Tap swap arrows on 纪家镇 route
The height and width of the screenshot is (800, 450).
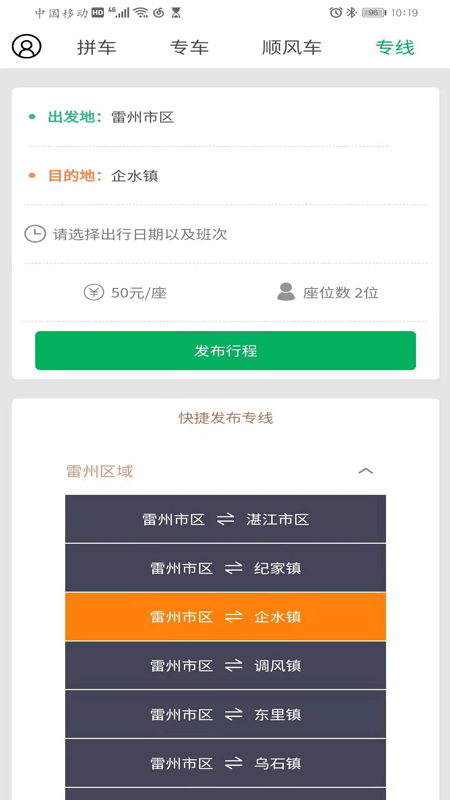(x=234, y=568)
